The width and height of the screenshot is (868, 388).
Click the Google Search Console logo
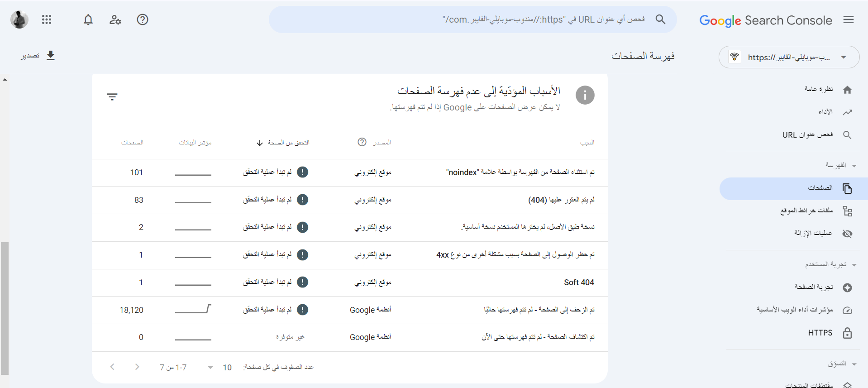pos(766,20)
